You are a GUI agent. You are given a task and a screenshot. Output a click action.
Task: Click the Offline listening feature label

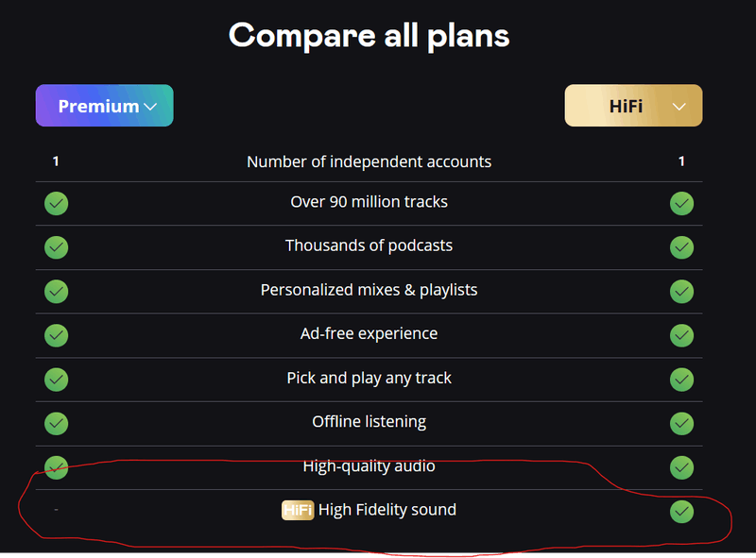coord(369,422)
